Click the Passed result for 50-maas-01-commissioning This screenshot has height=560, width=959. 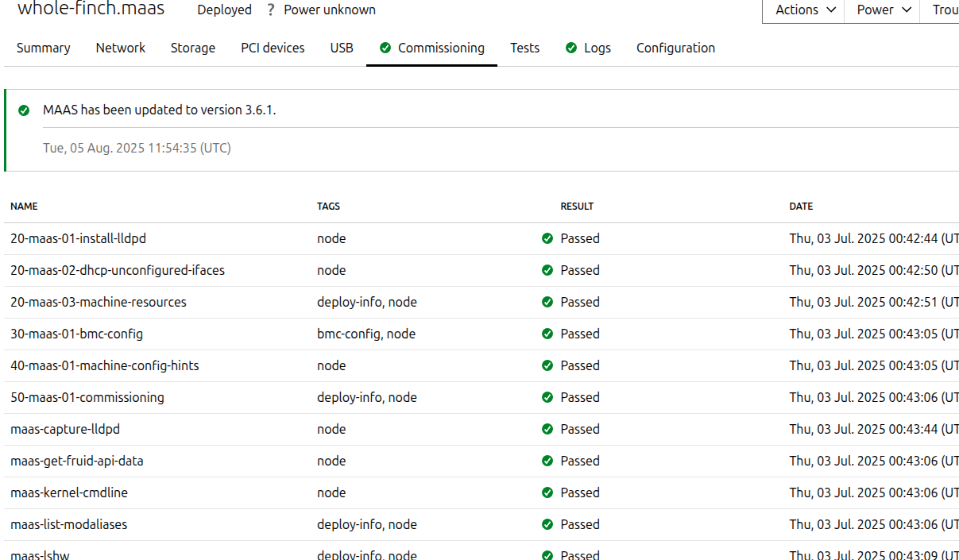click(x=580, y=397)
